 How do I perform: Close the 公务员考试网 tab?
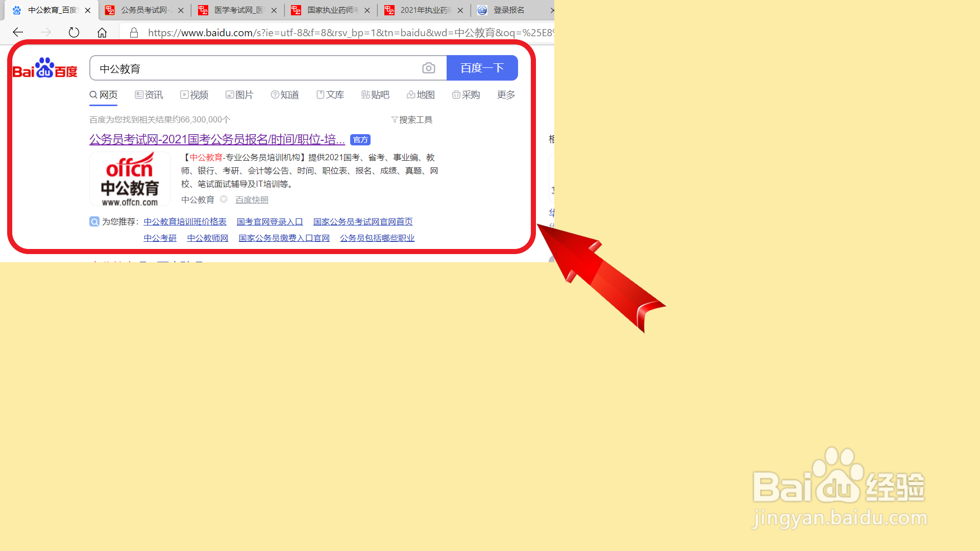coord(181,10)
